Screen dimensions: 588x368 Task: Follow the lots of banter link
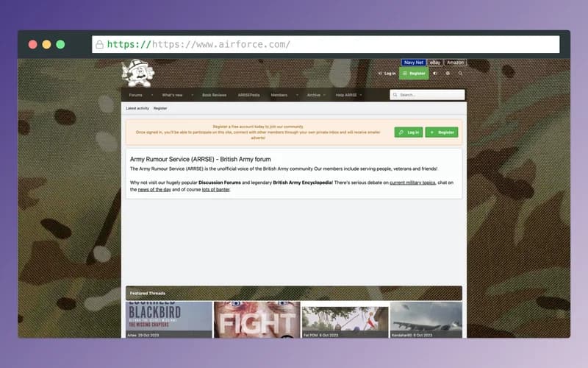click(x=215, y=190)
